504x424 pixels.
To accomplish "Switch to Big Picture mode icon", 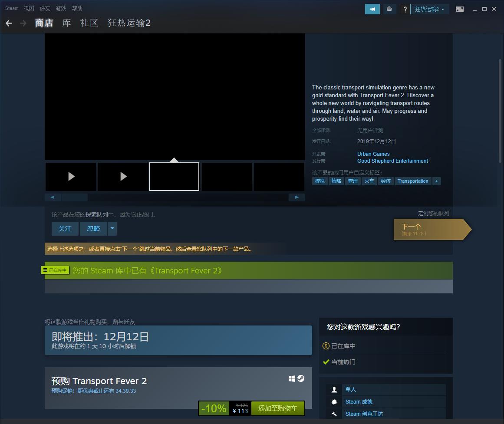I will [x=460, y=9].
